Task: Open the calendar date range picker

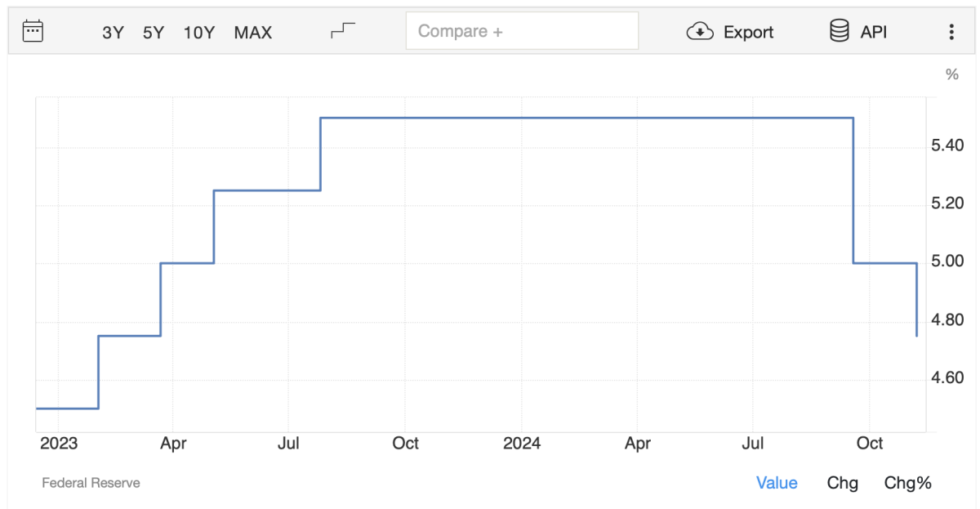Action: 33,32
